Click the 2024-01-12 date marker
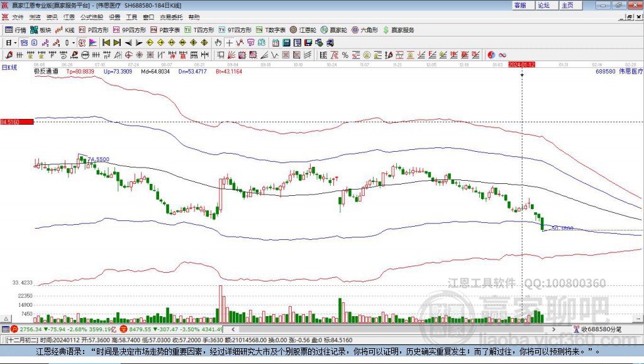The height and width of the screenshot is (364, 644). (x=521, y=65)
